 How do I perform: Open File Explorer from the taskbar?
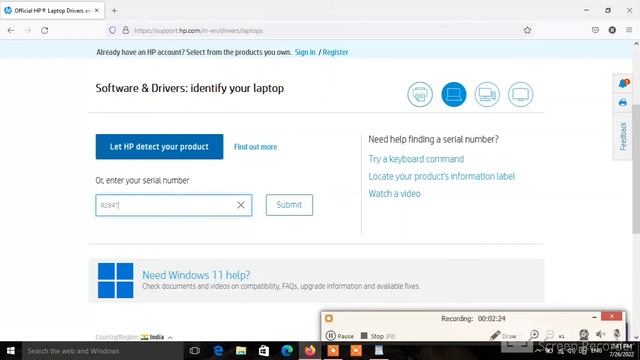click(241, 351)
